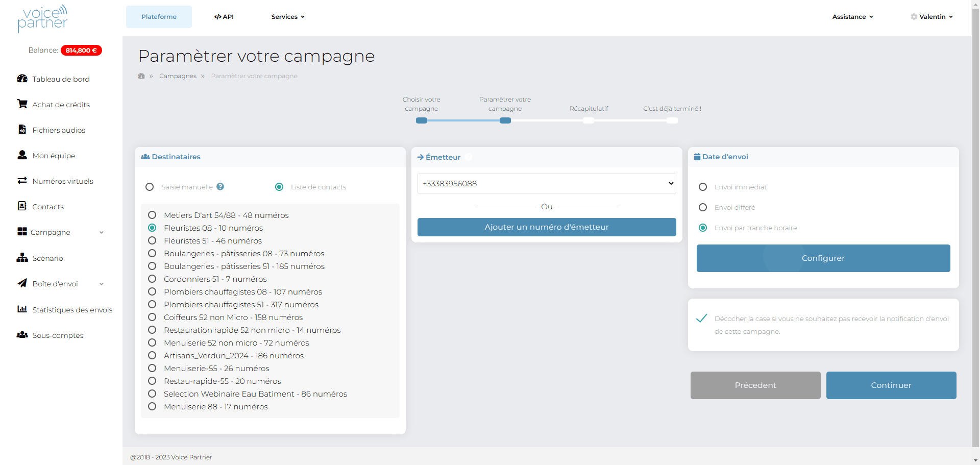980x465 pixels.
Task: Click the Mon équipe person icon
Action: tap(22, 155)
